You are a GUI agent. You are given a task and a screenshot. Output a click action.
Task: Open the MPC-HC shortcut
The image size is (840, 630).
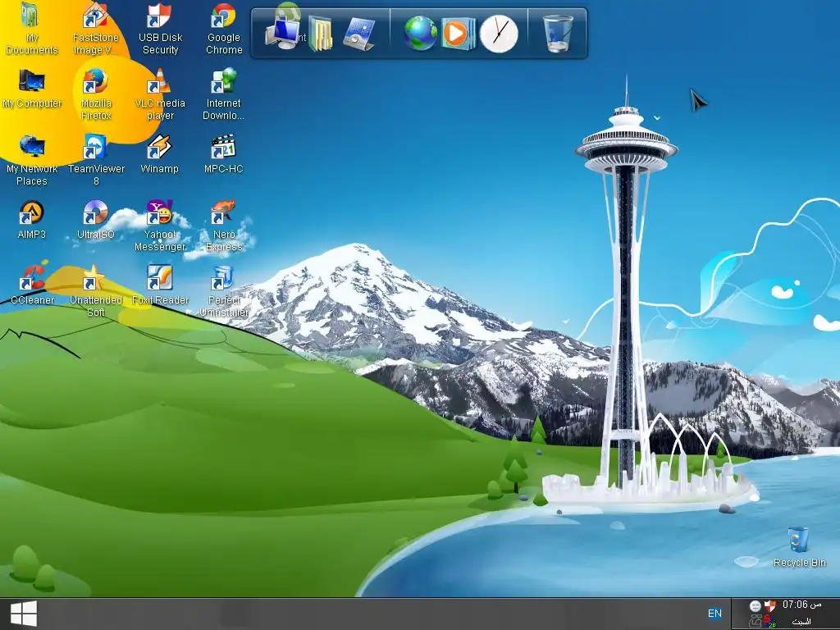(x=223, y=154)
